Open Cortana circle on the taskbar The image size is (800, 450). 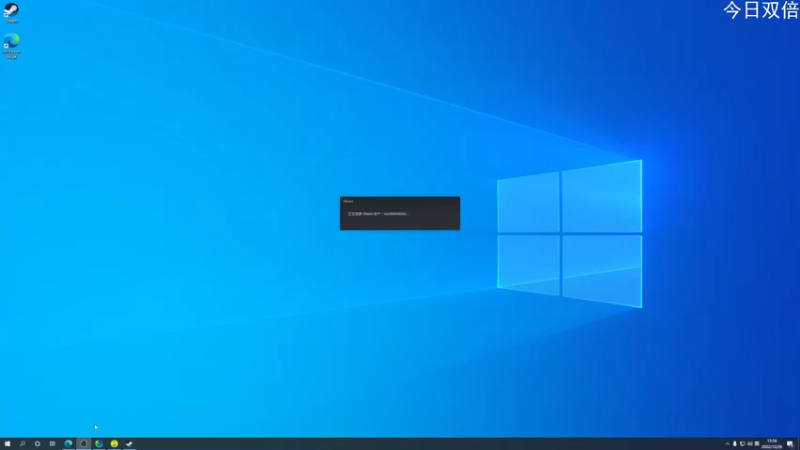37,444
